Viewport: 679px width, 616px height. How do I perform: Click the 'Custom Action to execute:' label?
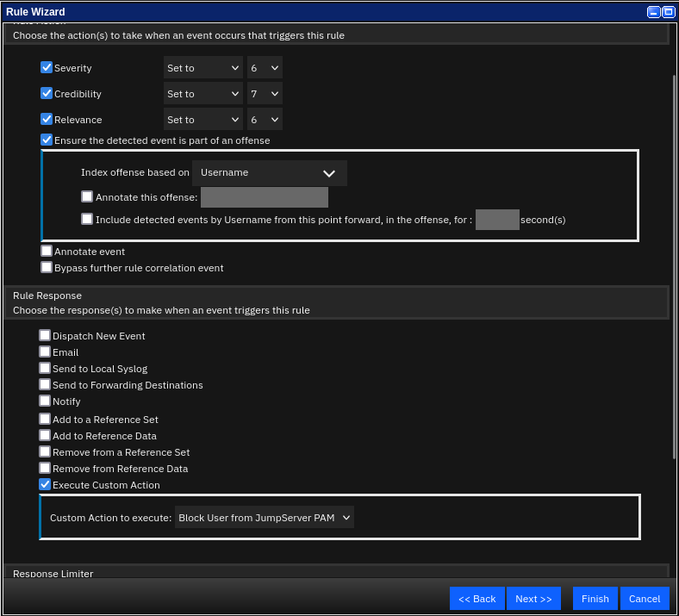[111, 518]
